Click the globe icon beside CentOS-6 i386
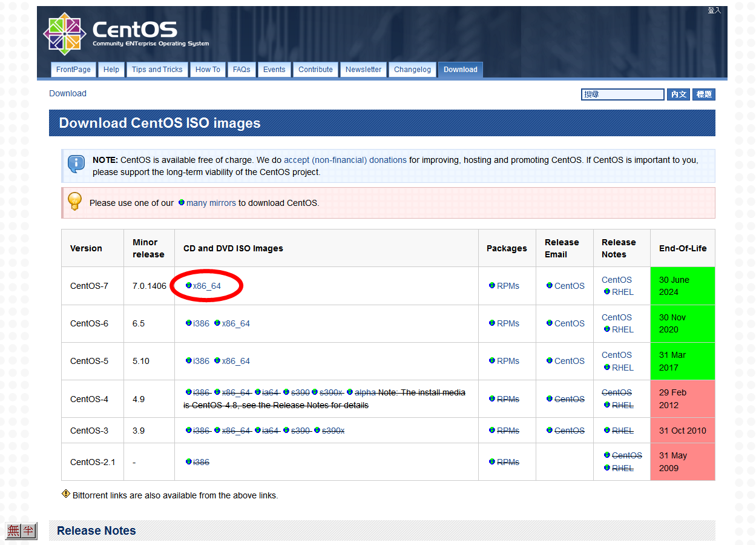Image resolution: width=756 pixels, height=545 pixels. (189, 323)
